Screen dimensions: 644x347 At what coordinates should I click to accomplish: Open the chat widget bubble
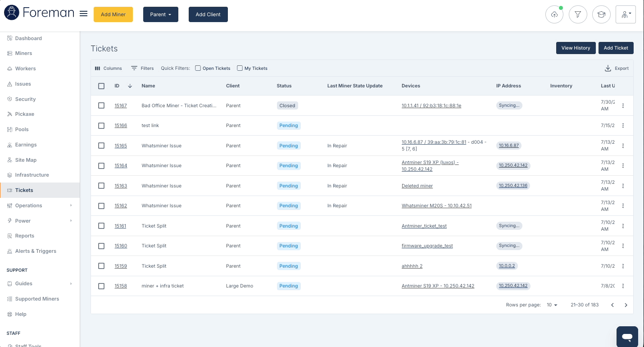tap(627, 337)
